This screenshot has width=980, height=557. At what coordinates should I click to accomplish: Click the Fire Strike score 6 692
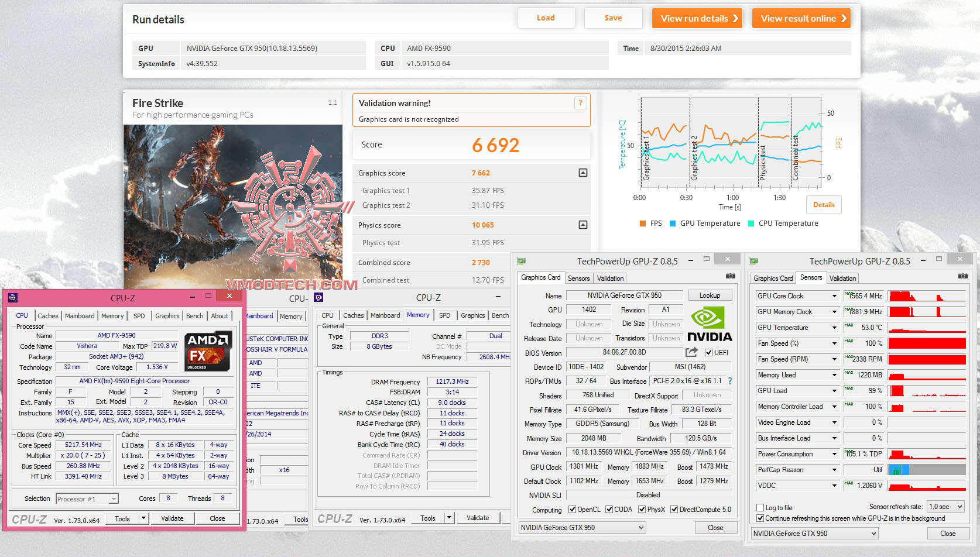pyautogui.click(x=496, y=145)
